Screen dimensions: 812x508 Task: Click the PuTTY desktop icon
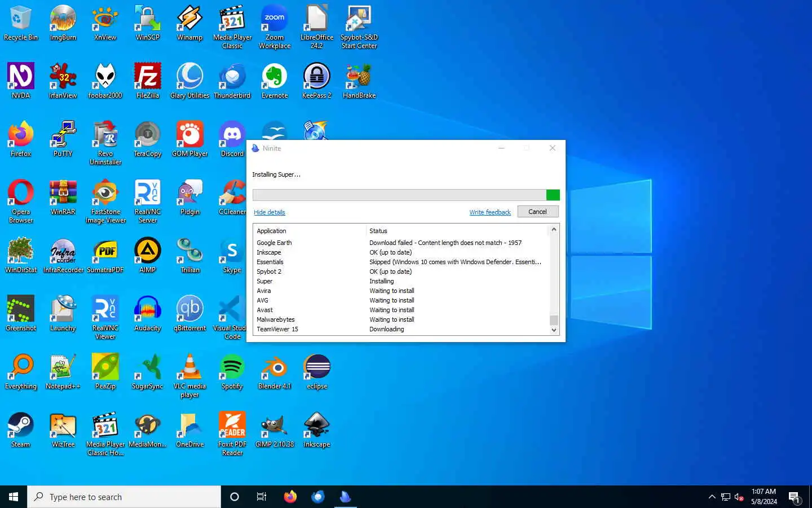coord(63,139)
